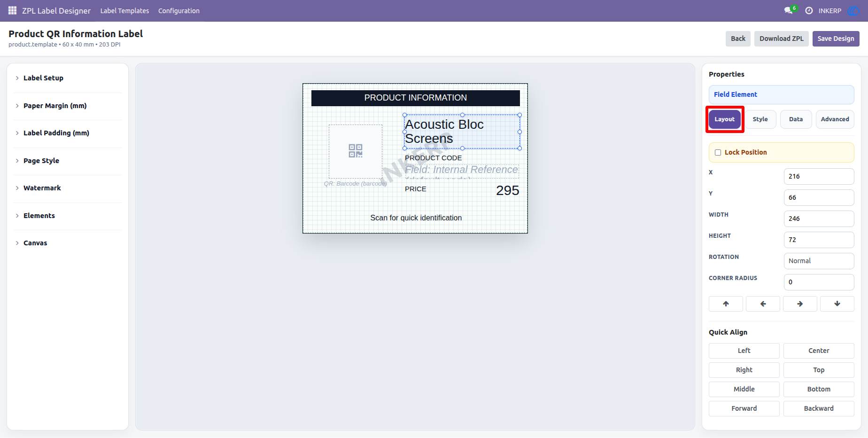Expand the Page Style section
The image size is (868, 438).
pyautogui.click(x=68, y=161)
